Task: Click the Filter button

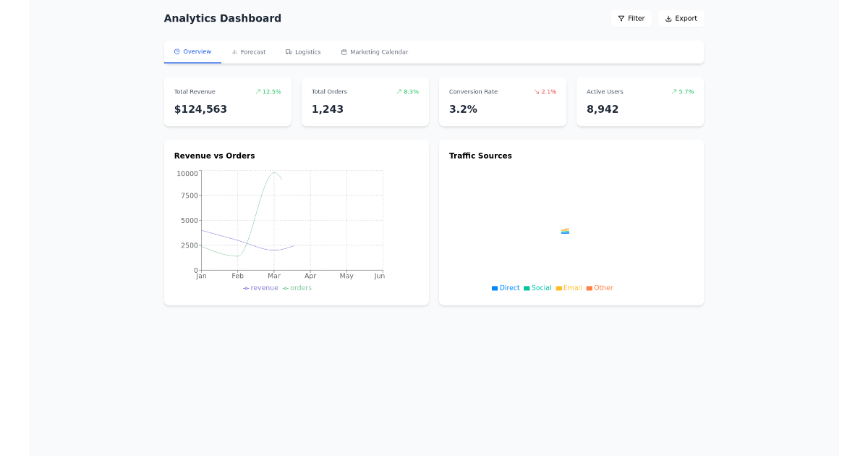Action: [631, 18]
